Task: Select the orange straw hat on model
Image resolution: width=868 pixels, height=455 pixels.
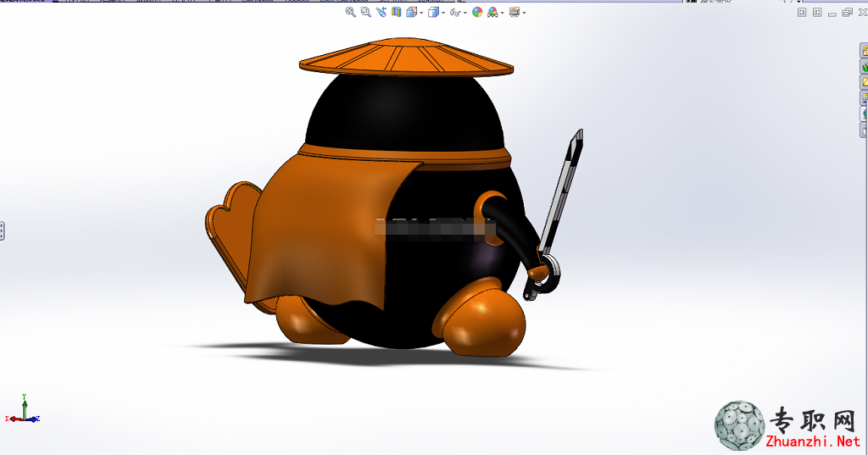Action: click(x=406, y=58)
